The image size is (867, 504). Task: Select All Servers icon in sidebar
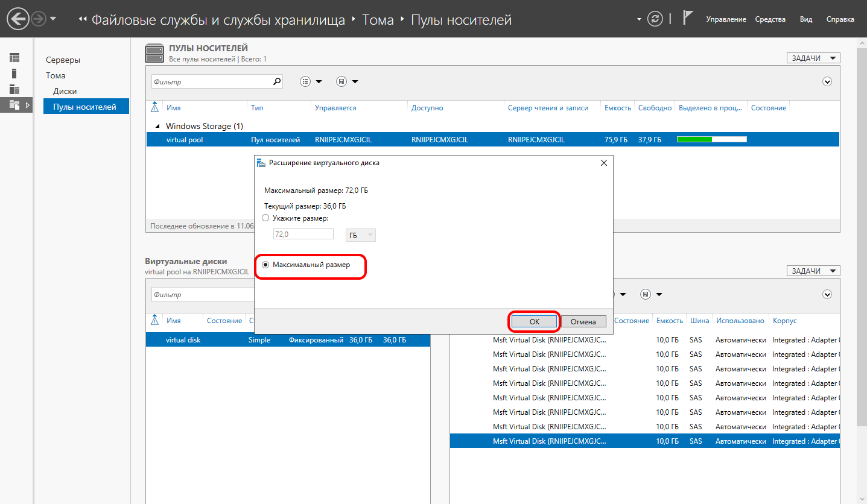click(x=14, y=89)
